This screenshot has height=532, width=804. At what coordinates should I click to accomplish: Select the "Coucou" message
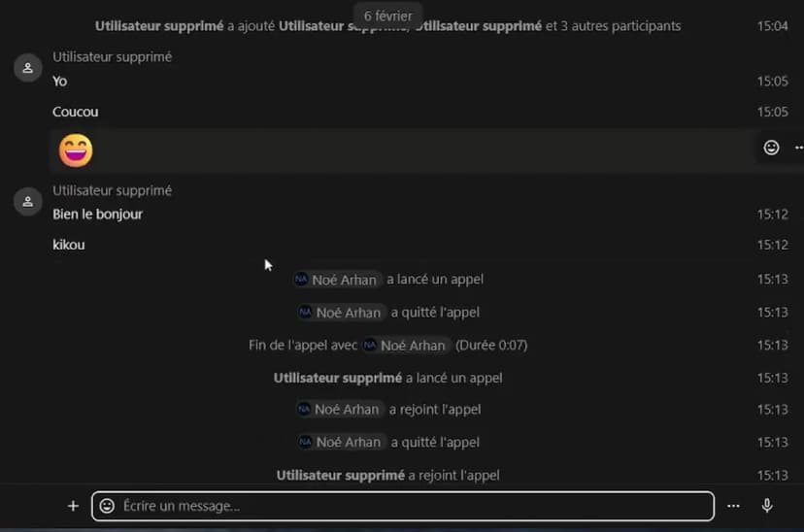click(x=76, y=112)
